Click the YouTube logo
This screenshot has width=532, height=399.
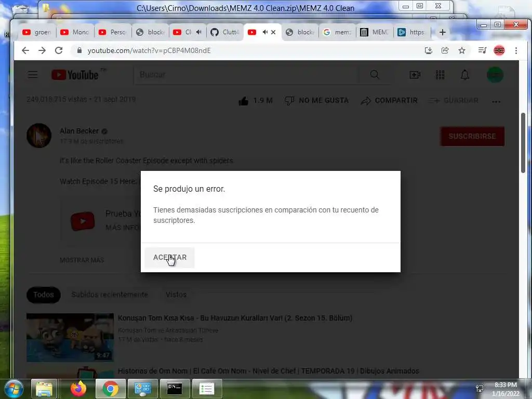[x=75, y=75]
